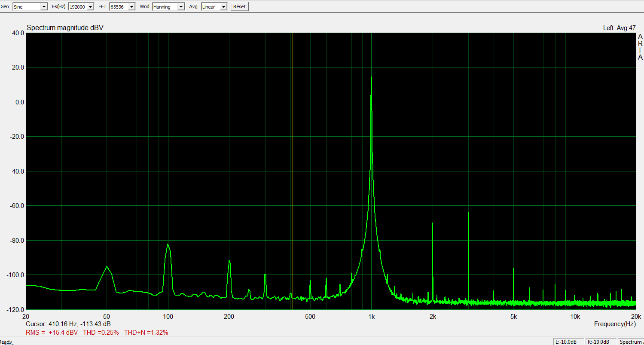Click the 1k fundamental peak on the spectrum
644x345 pixels.
click(x=371, y=77)
